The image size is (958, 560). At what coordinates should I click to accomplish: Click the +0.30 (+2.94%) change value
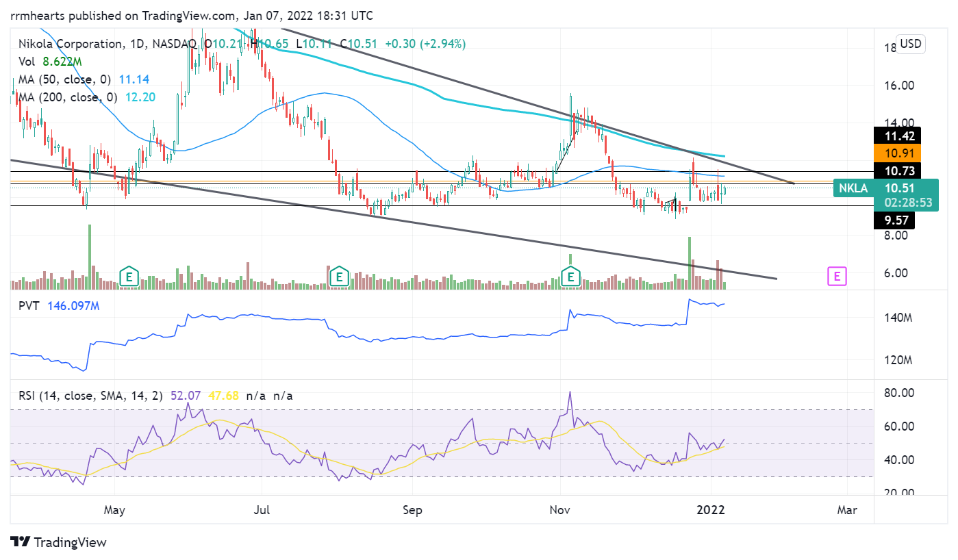(x=425, y=44)
